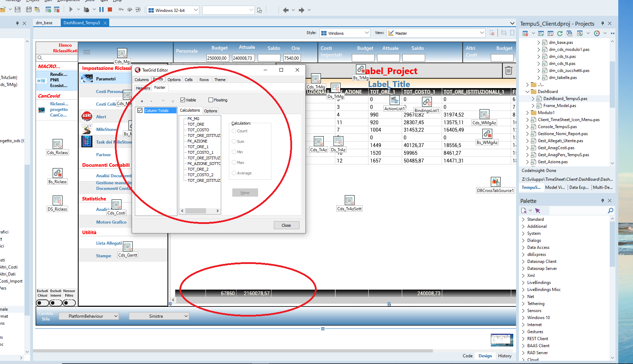
Task: Click the Save floppy disk icon
Action: 17,10
